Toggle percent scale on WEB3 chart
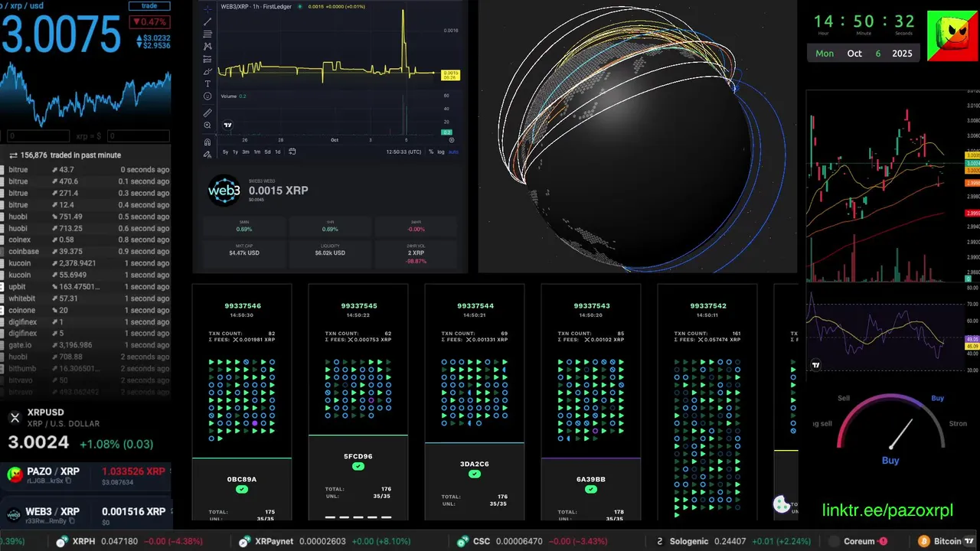Screen dimensions: 980x551 pyautogui.click(x=431, y=152)
